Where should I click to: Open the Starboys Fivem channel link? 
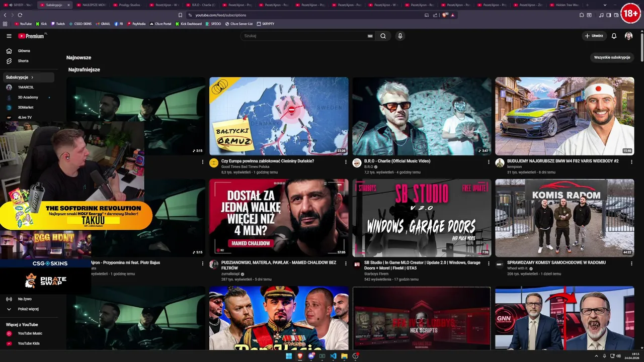376,274
